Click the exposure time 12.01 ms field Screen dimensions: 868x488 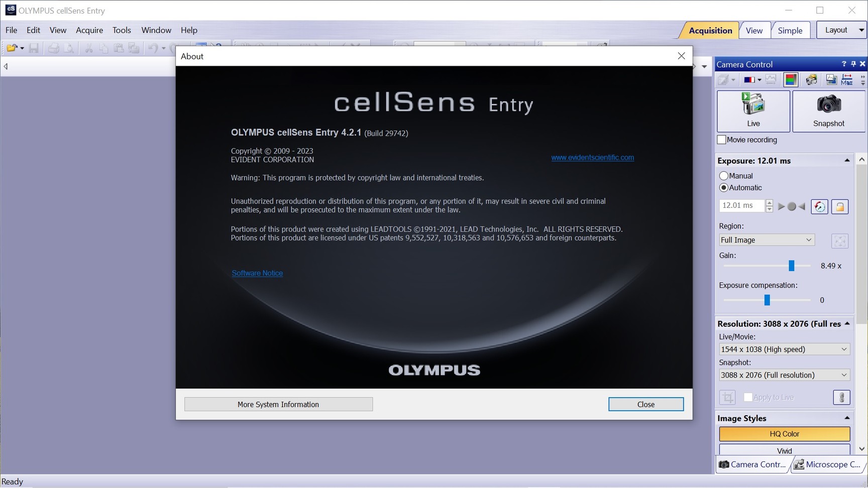tap(741, 205)
